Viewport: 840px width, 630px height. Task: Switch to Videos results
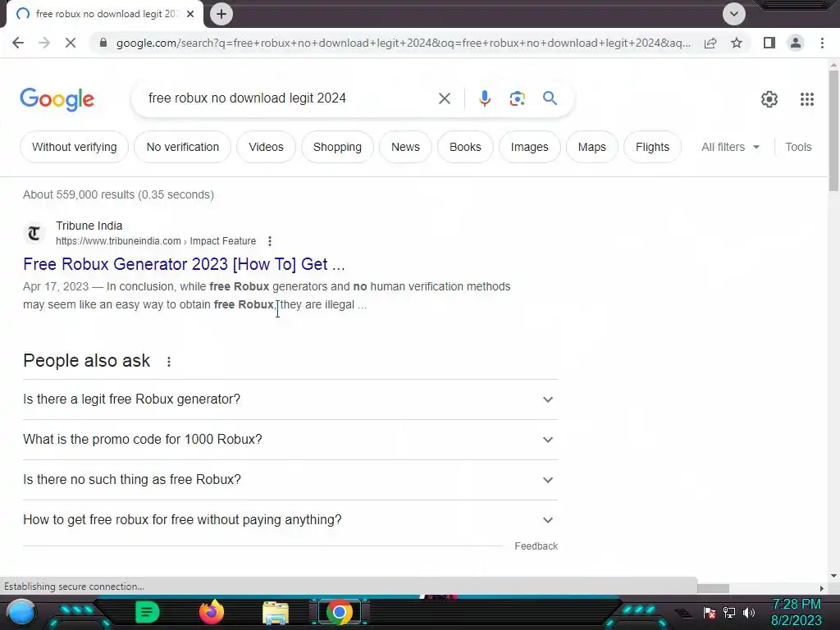point(267,147)
